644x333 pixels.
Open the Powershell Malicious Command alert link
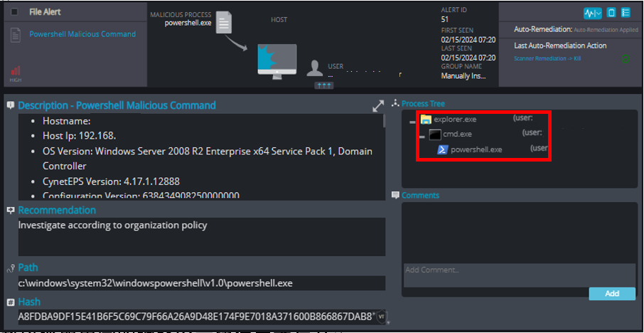(x=82, y=34)
